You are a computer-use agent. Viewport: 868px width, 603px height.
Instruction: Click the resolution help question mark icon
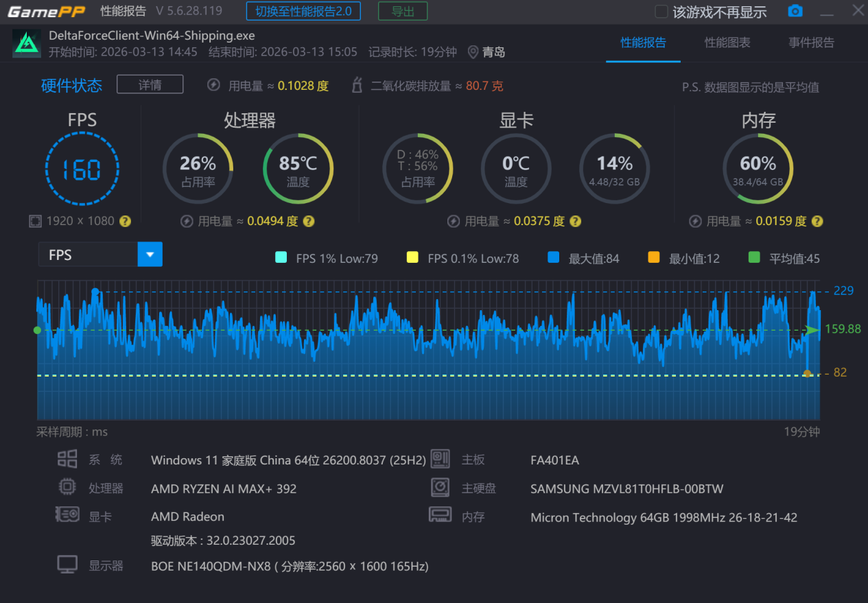click(125, 221)
